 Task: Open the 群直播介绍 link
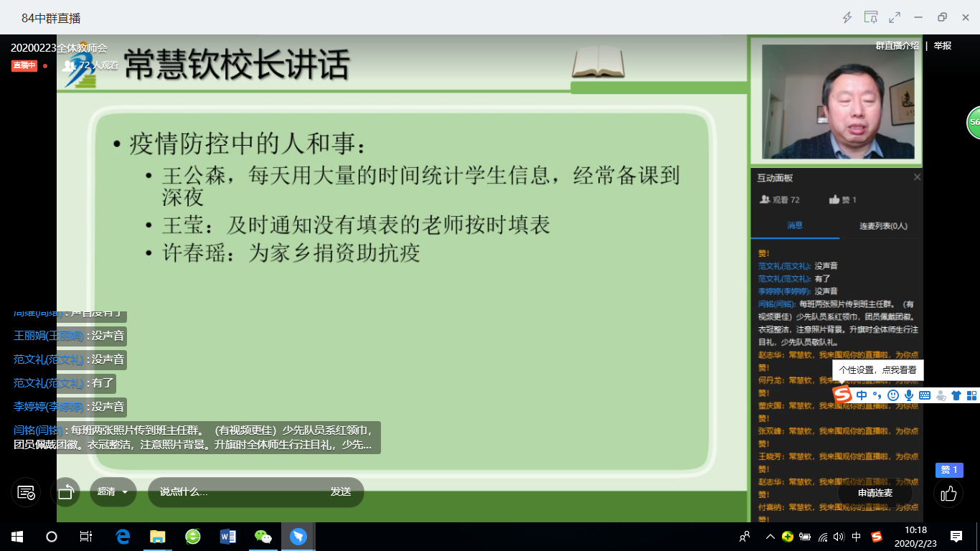[x=897, y=45]
